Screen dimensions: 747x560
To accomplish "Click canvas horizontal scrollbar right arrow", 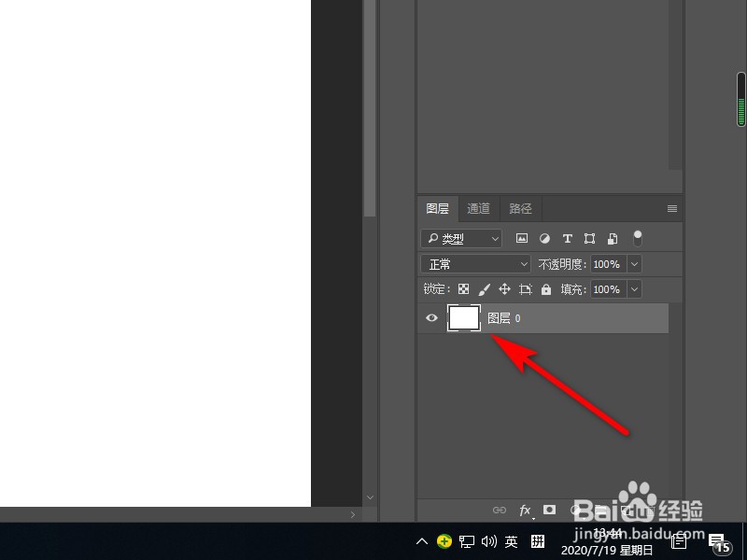I will click(353, 514).
